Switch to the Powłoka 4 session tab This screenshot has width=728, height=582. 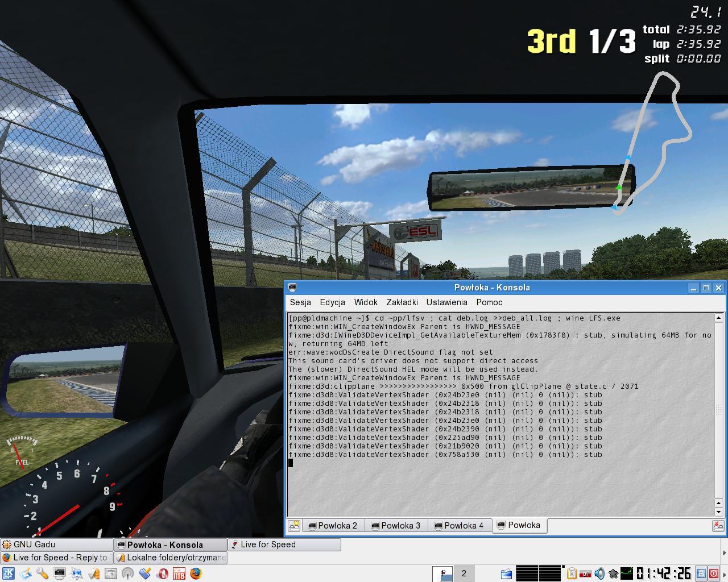(459, 526)
